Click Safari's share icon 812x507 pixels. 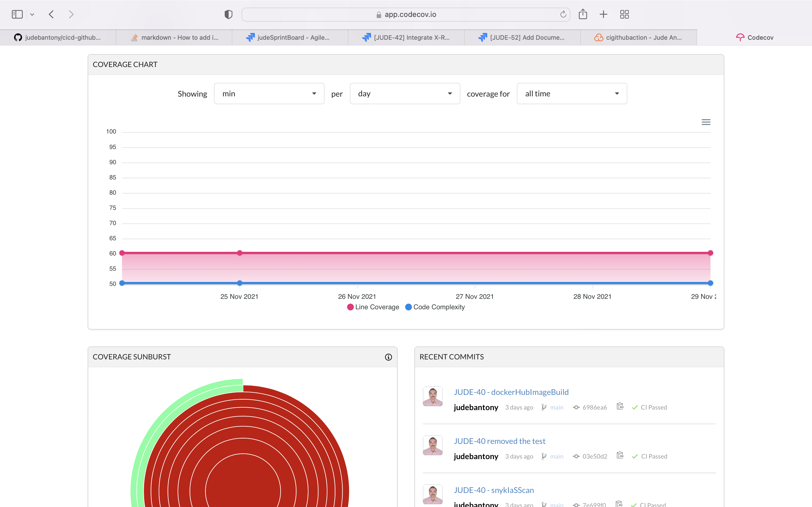[583, 14]
